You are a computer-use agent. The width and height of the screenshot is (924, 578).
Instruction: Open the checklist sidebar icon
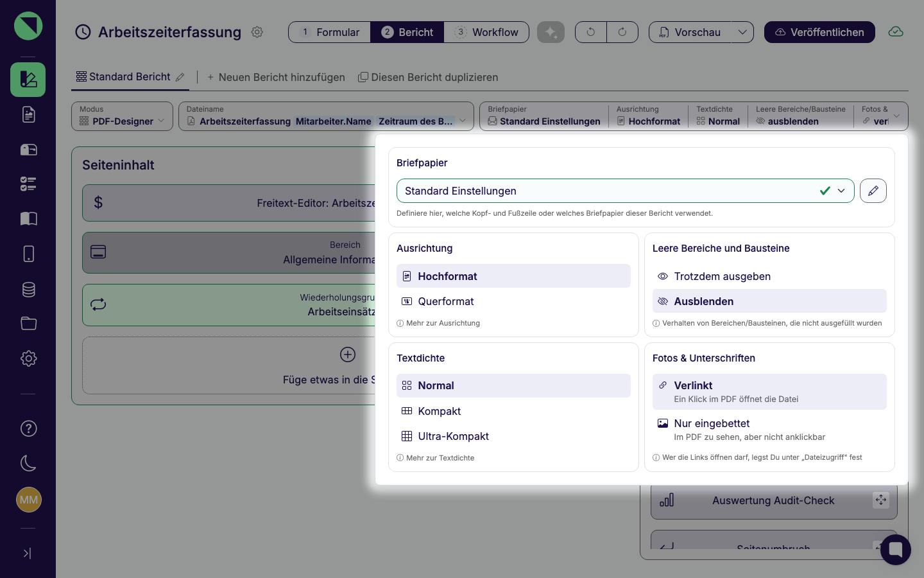28,184
